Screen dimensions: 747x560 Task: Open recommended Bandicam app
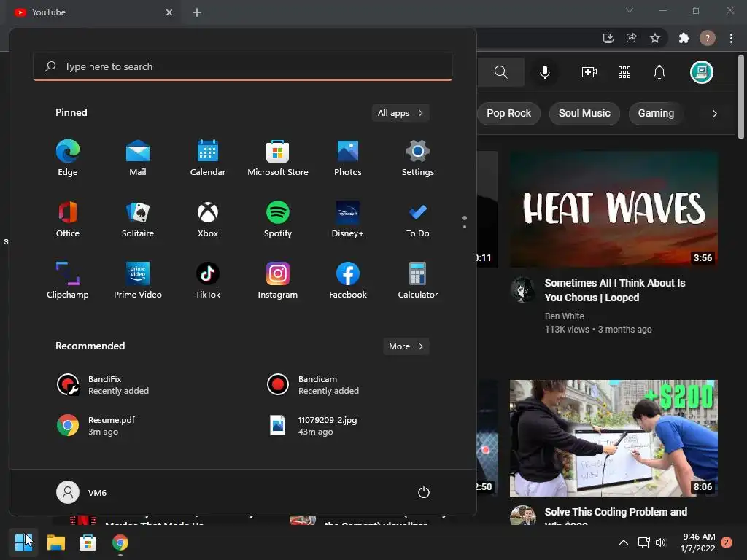coord(313,385)
